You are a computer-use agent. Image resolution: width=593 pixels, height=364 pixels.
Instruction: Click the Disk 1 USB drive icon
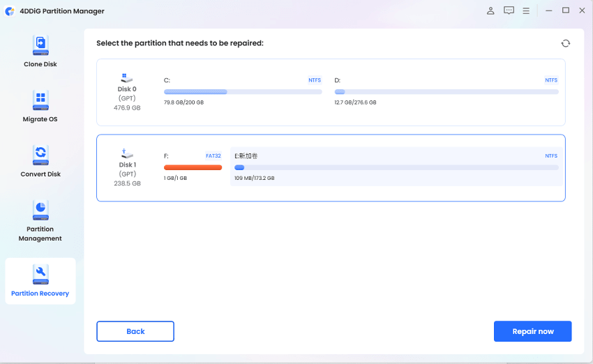coord(127,153)
